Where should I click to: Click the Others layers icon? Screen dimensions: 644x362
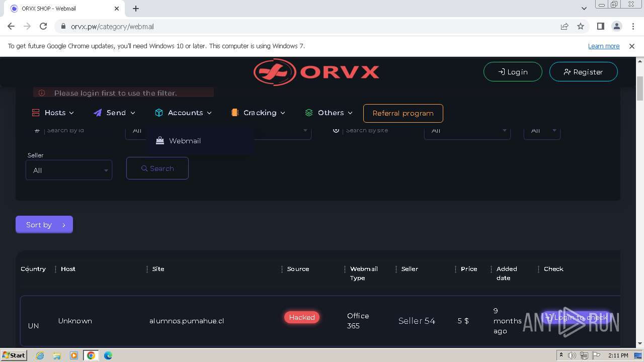[309, 113]
